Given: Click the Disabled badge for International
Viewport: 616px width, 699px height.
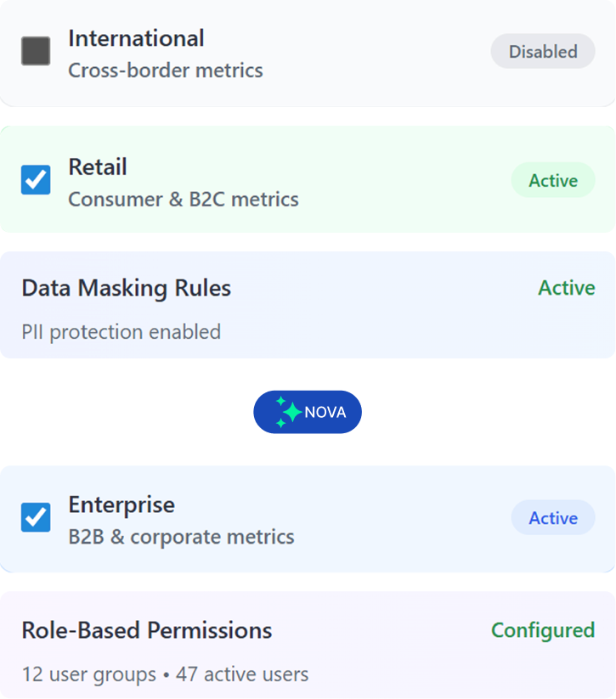Looking at the screenshot, I should coord(543,52).
